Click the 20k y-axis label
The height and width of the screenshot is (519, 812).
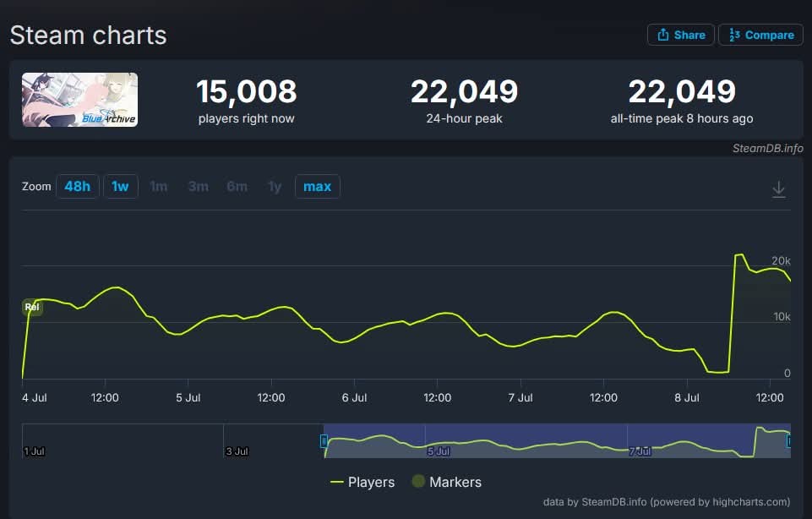(781, 261)
